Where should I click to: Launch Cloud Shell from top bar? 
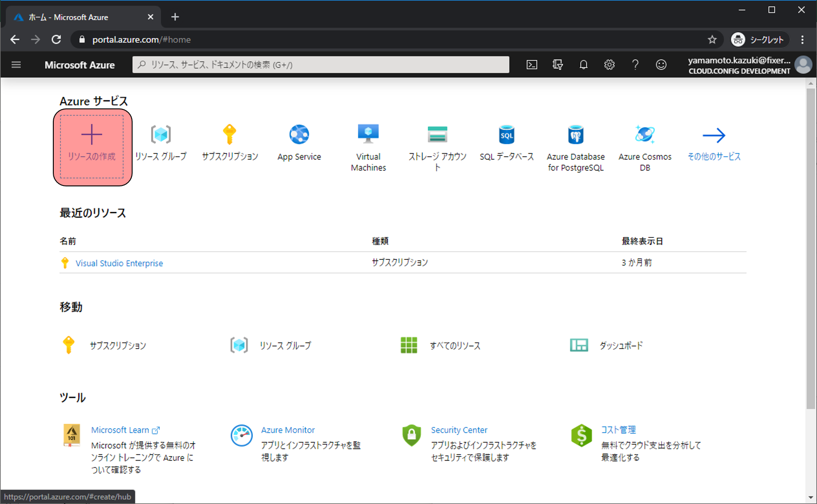pyautogui.click(x=532, y=65)
